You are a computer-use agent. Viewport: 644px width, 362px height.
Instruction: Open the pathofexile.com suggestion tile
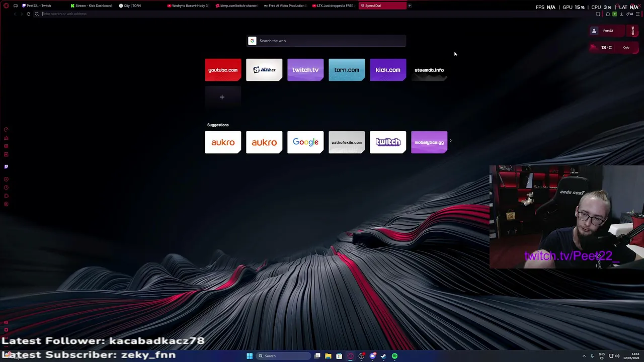pyautogui.click(x=347, y=142)
